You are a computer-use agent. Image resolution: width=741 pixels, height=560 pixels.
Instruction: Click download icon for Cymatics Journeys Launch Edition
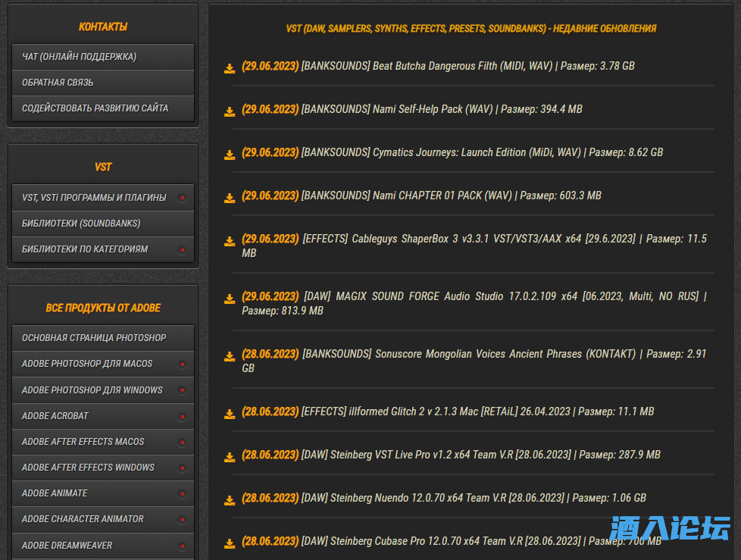(230, 155)
